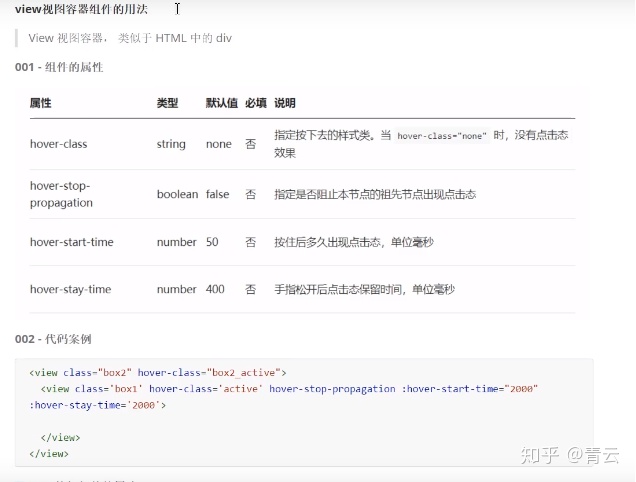Click the code line :hover-stay-time='2000'>

pos(97,405)
